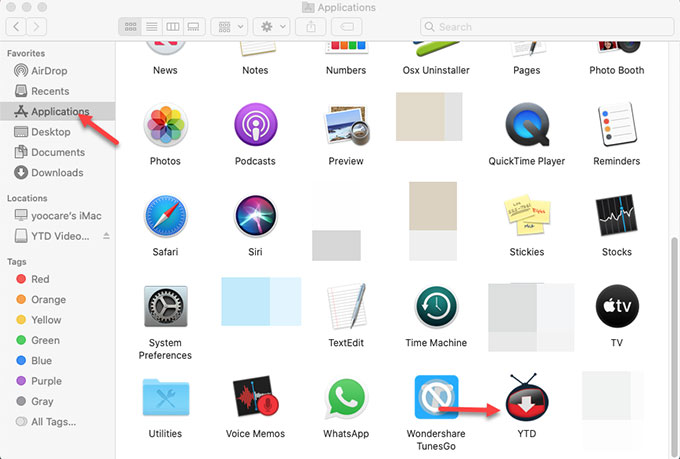Open the Siri app icon

click(x=255, y=216)
